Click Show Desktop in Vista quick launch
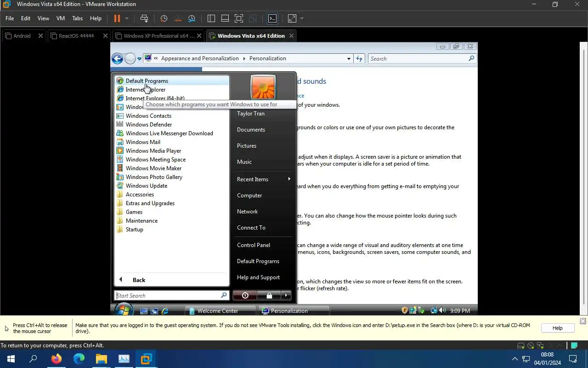 144,311
